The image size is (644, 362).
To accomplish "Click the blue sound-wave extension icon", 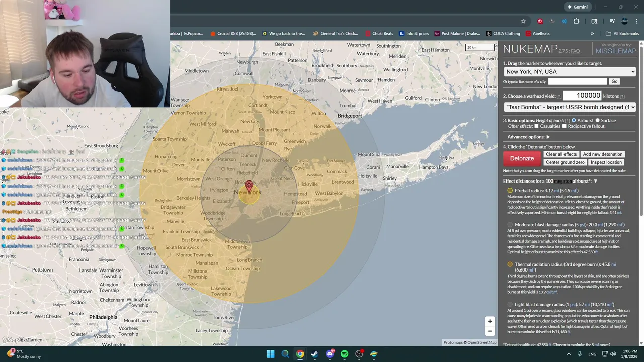I will pyautogui.click(x=565, y=21).
